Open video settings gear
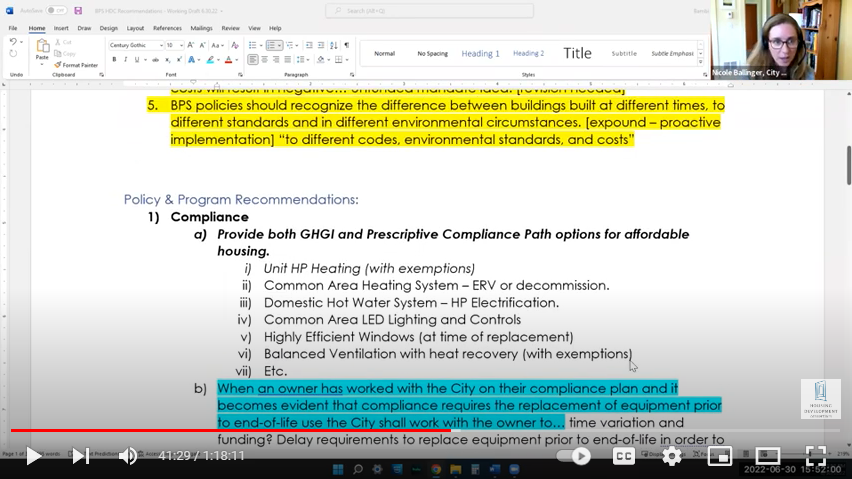Screen dimensions: 852x479 [672, 456]
